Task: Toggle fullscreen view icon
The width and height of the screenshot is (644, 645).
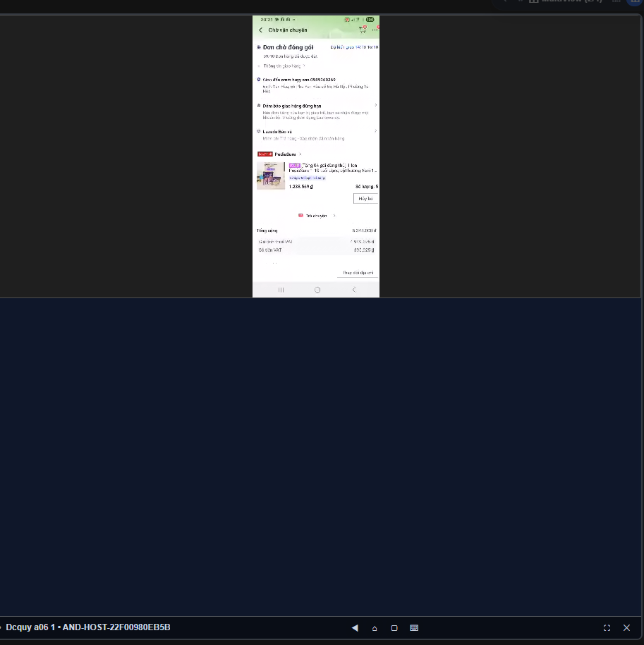Action: [x=607, y=627]
